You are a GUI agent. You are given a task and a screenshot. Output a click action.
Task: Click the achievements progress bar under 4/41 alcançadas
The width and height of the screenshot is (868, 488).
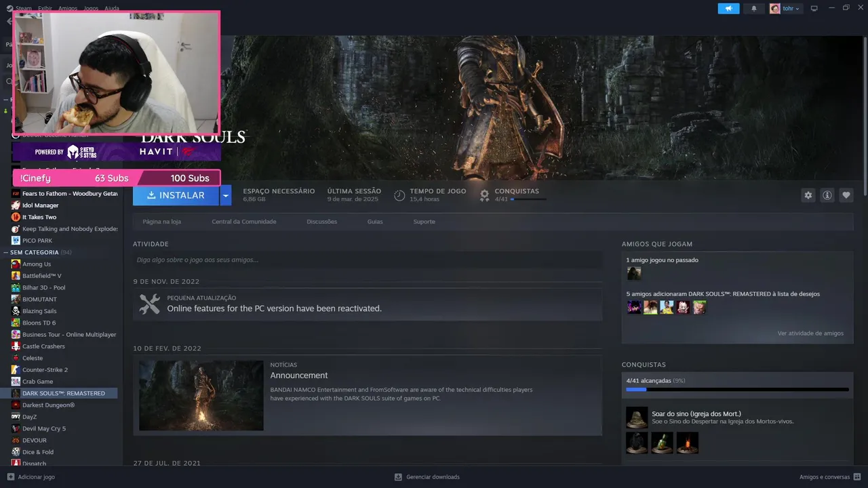coord(737,390)
